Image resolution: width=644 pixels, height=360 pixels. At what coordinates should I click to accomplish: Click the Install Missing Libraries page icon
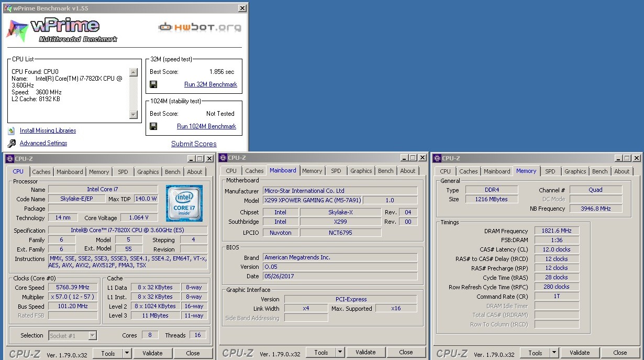[x=11, y=130]
